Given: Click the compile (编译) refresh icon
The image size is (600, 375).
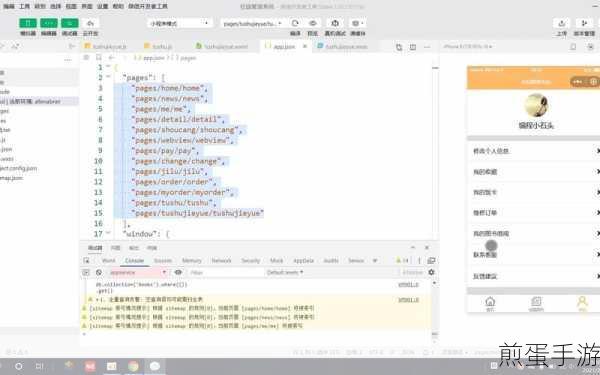Looking at the screenshot, I should [295, 23].
